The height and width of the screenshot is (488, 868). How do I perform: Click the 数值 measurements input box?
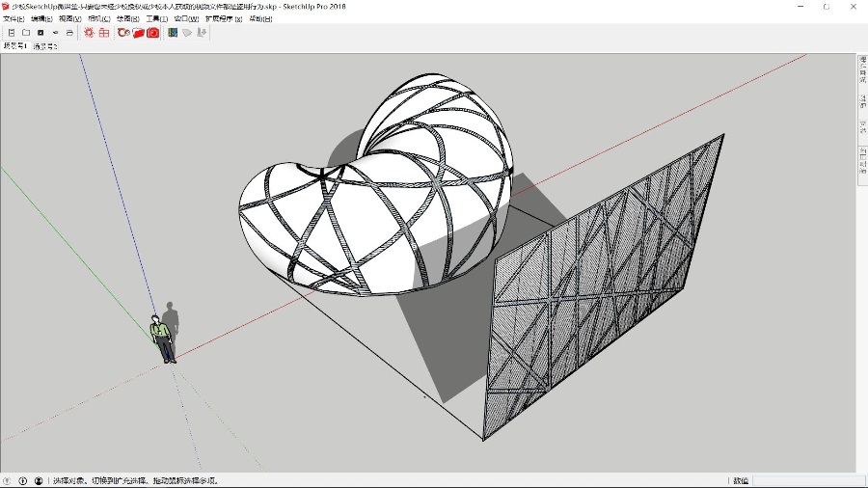(808, 481)
